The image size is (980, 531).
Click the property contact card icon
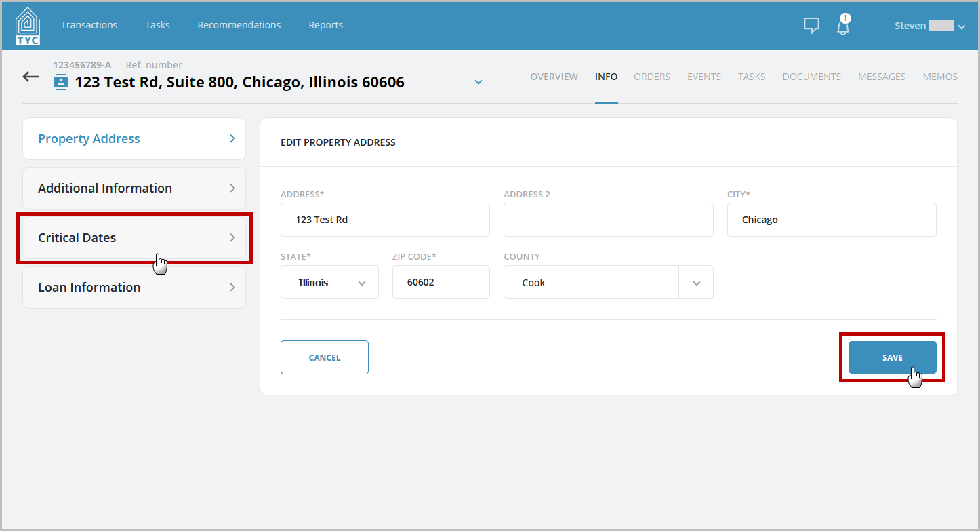(x=60, y=81)
